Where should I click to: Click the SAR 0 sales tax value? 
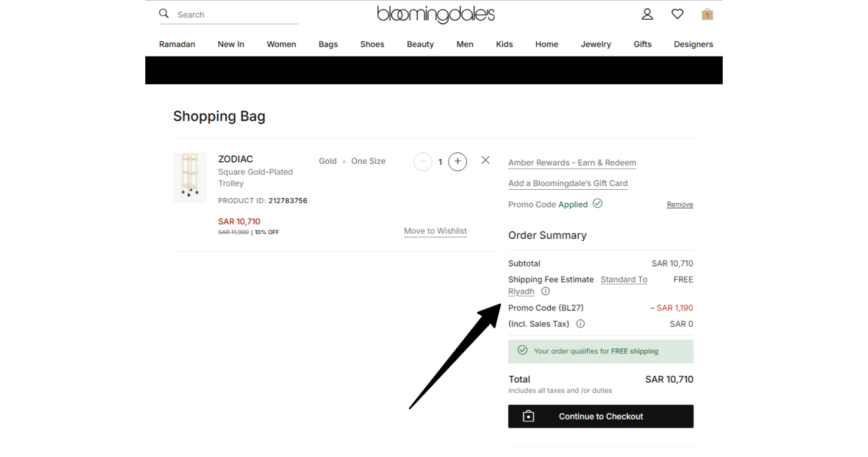coord(681,324)
